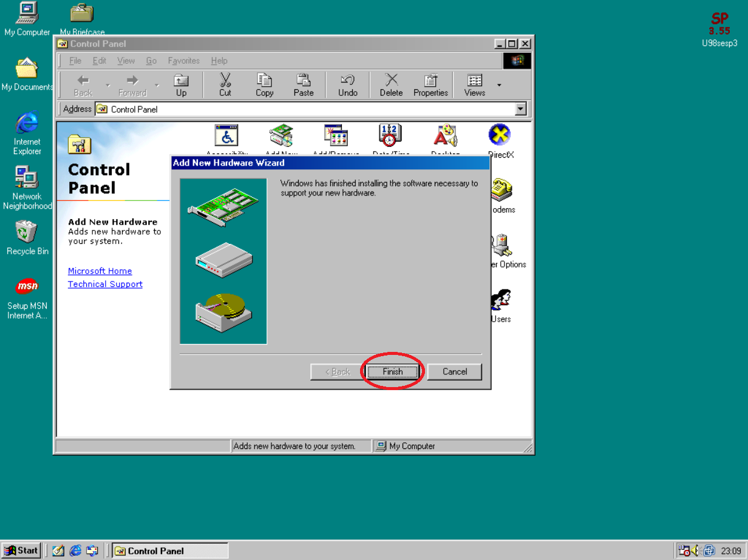The height and width of the screenshot is (560, 748).
Task: Cancel the Add New Hardware Wizard
Action: [454, 371]
